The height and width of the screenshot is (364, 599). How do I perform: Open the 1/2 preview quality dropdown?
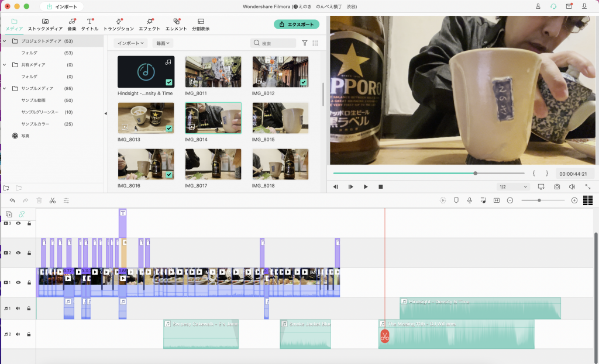512,186
